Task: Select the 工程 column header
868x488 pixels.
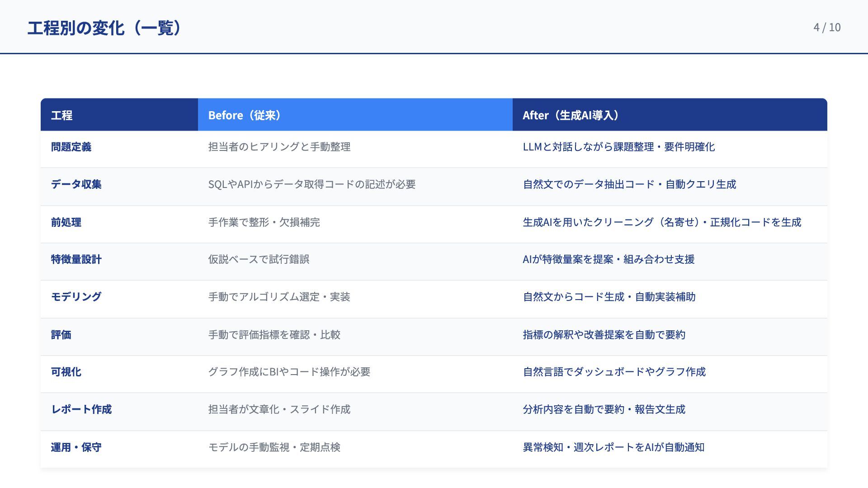Action: click(61, 115)
